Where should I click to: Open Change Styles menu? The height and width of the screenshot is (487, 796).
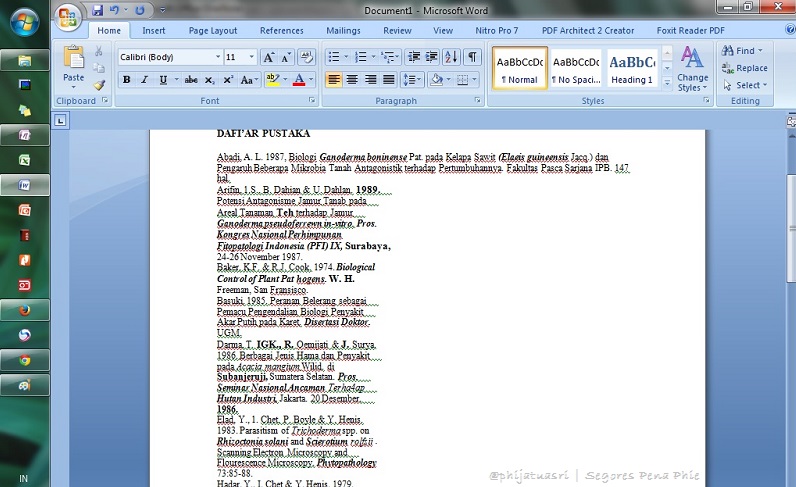pyautogui.click(x=692, y=69)
